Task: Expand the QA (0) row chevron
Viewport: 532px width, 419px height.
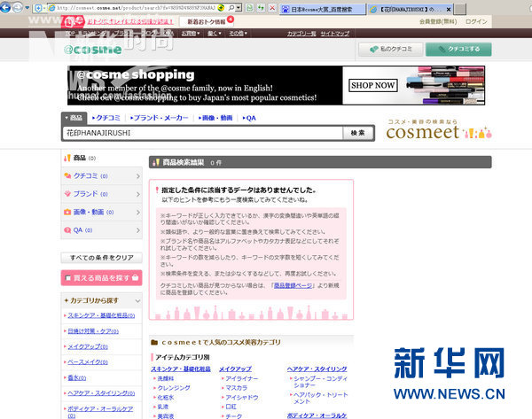Action: 138,230
